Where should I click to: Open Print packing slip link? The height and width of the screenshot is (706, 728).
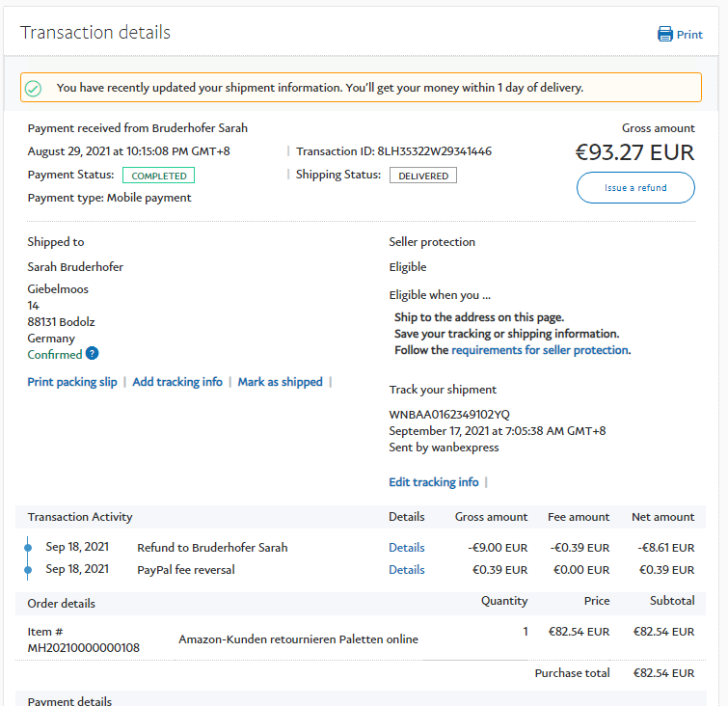point(72,382)
